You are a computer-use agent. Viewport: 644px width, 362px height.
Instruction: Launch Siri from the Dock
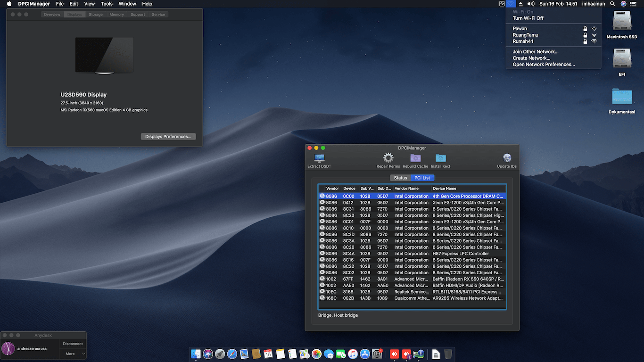click(208, 354)
